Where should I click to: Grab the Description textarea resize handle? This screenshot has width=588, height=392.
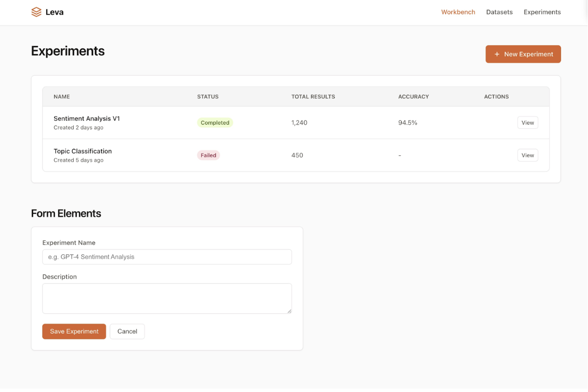click(289, 311)
